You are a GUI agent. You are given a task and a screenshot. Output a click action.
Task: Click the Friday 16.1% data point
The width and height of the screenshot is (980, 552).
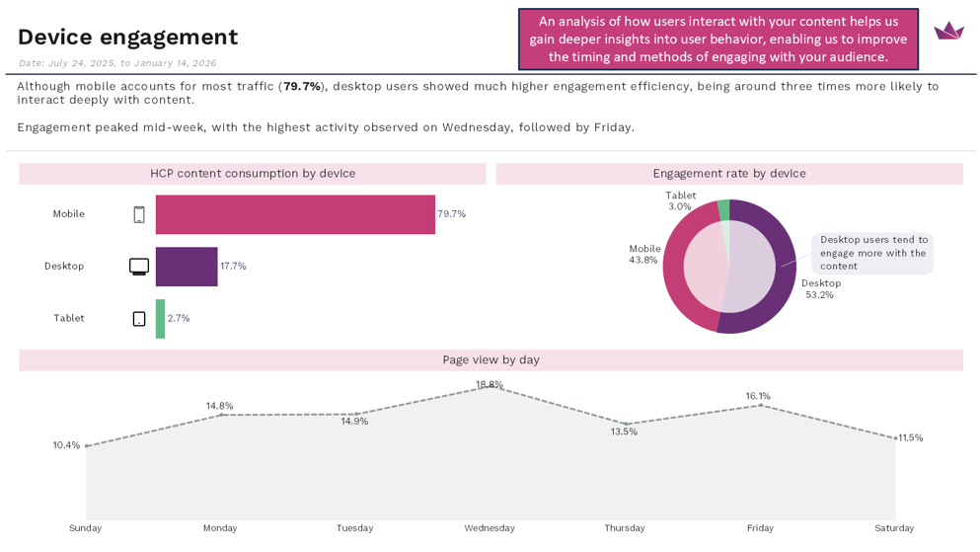coord(761,405)
